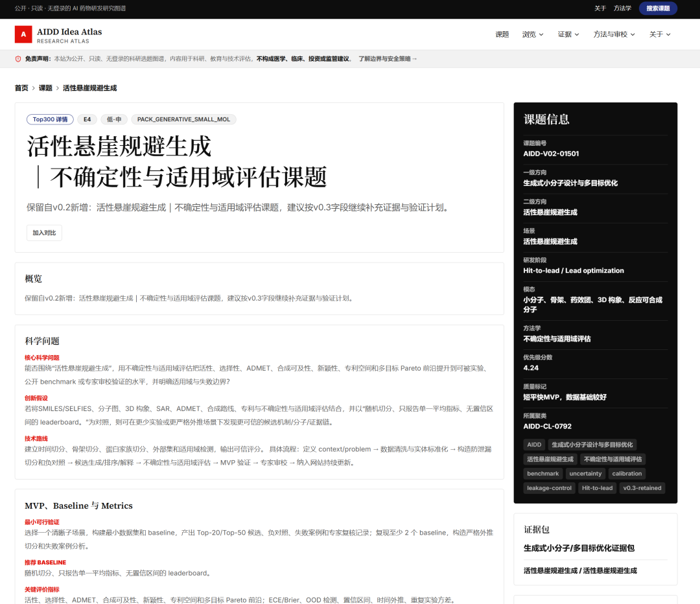Click 所属聚类 value AIDD-CL-0792

[547, 426]
